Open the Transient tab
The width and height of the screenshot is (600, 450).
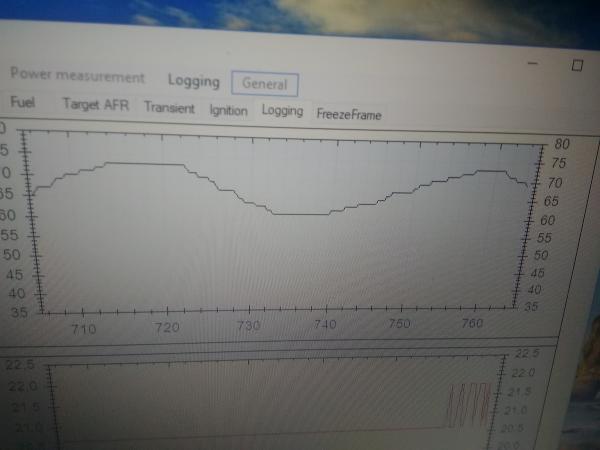(x=169, y=108)
